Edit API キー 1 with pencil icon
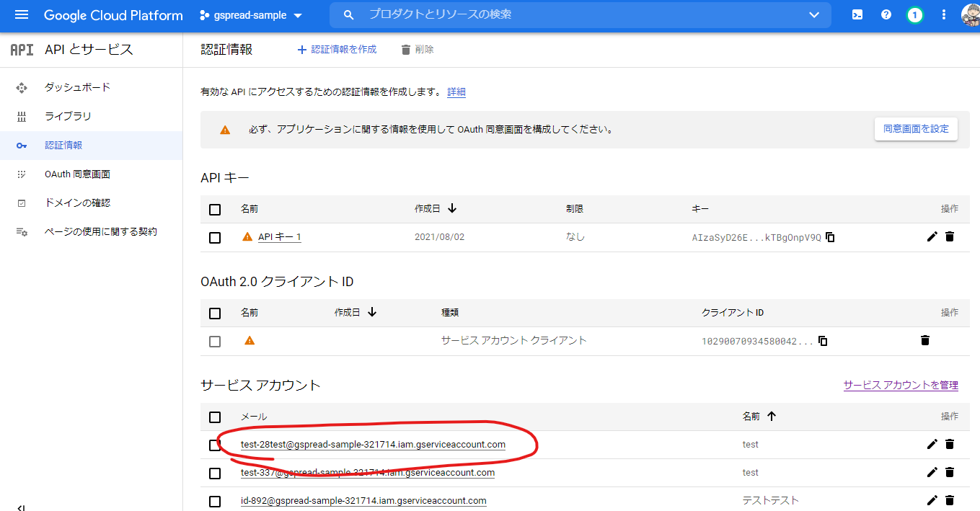This screenshot has width=980, height=511. (x=932, y=237)
